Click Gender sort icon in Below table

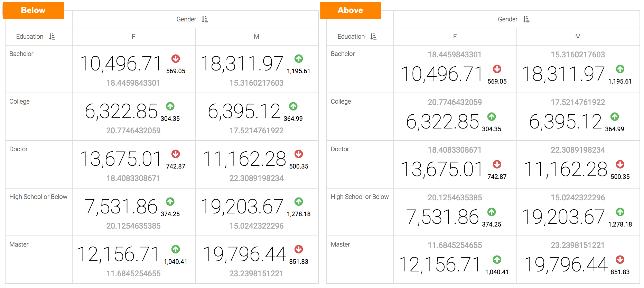click(205, 19)
